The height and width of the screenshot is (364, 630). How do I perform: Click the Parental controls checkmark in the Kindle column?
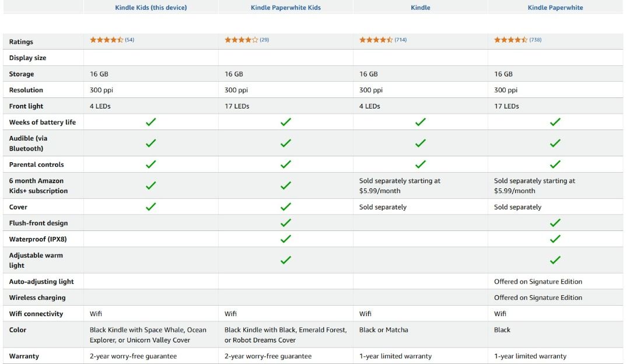pyautogui.click(x=420, y=164)
